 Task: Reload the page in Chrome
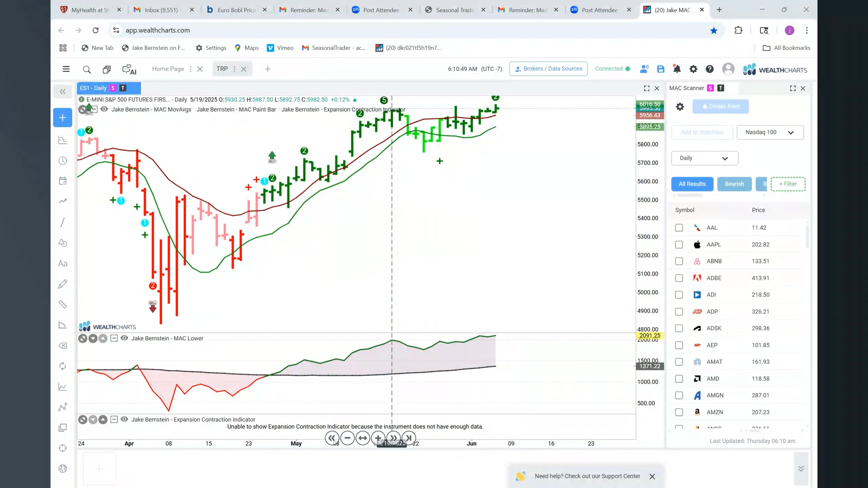[x=95, y=30]
